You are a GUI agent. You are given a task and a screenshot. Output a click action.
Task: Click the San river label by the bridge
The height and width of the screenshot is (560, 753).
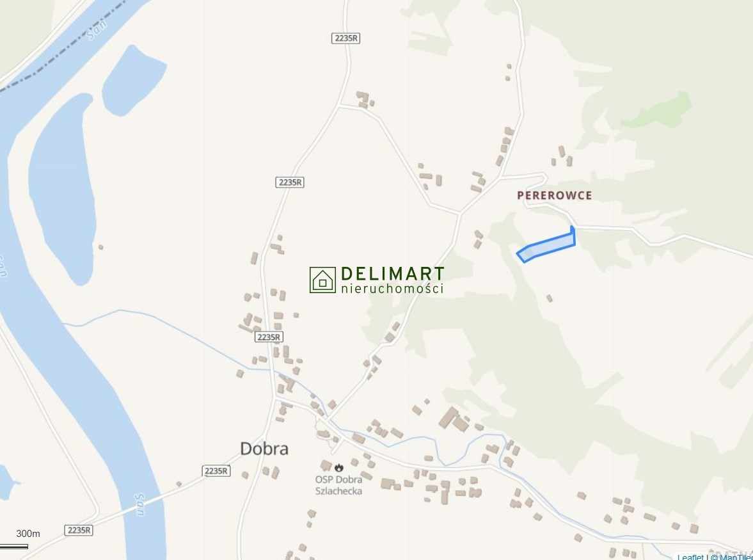(139, 505)
